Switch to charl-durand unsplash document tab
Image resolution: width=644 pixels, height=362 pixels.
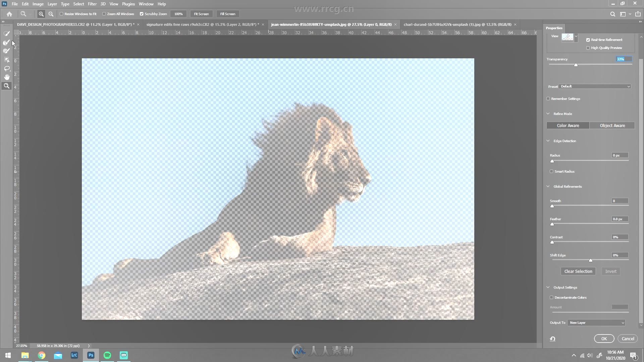[458, 24]
